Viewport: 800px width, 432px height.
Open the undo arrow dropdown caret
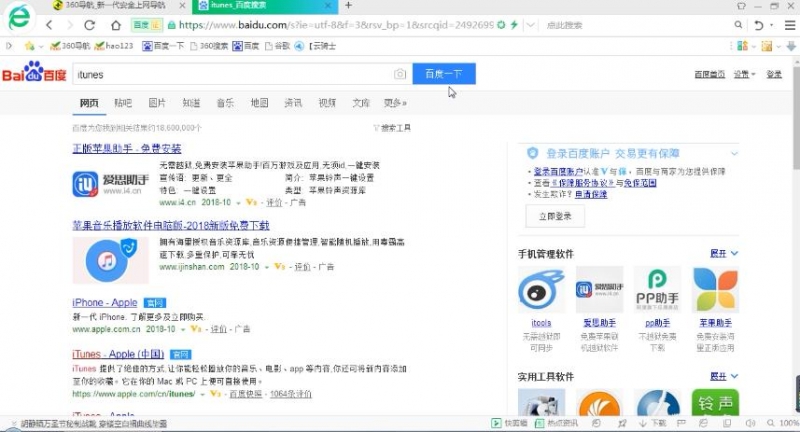pos(771,25)
